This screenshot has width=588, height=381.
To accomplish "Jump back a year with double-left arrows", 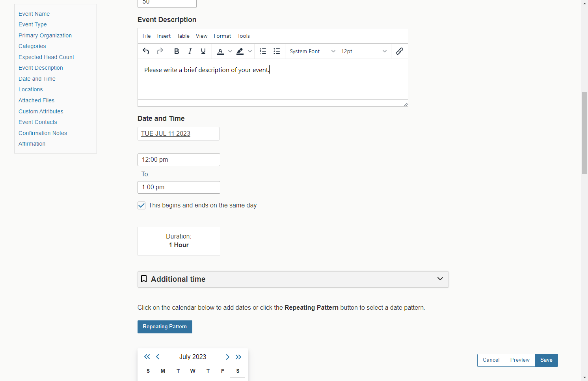I will [x=147, y=357].
